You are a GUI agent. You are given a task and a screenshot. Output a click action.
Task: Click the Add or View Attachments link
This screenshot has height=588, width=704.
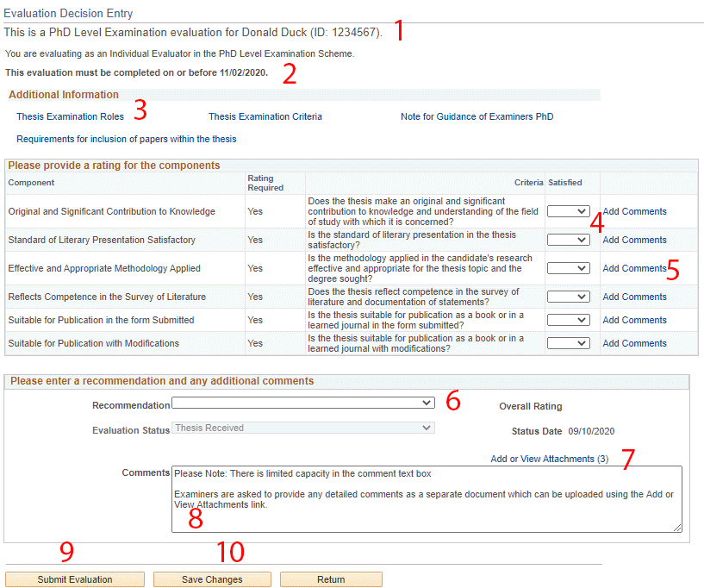point(542,459)
